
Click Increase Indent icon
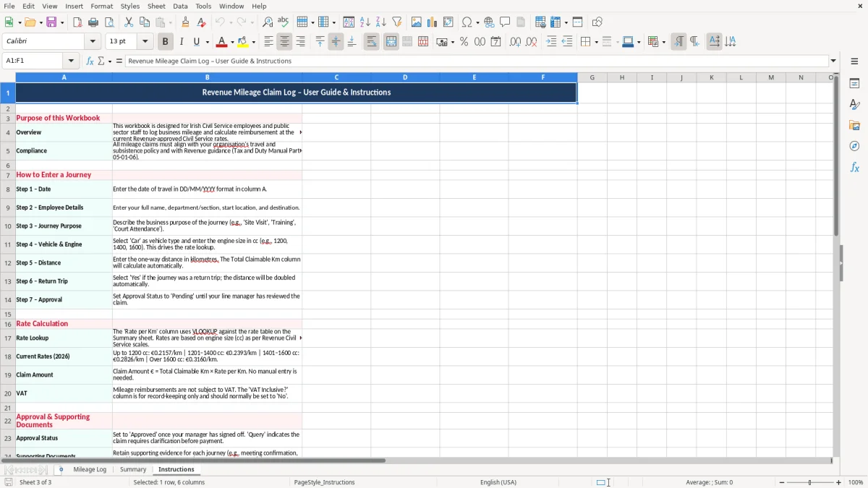click(551, 42)
